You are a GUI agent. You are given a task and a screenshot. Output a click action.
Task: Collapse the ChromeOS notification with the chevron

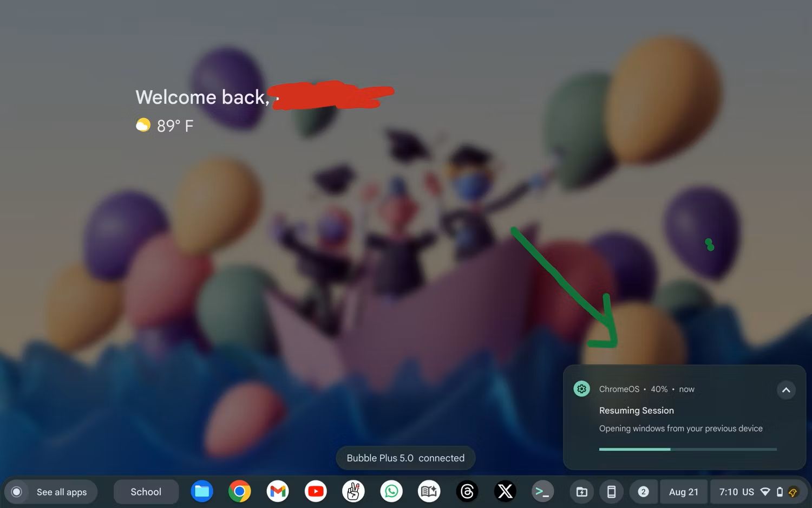click(x=786, y=390)
